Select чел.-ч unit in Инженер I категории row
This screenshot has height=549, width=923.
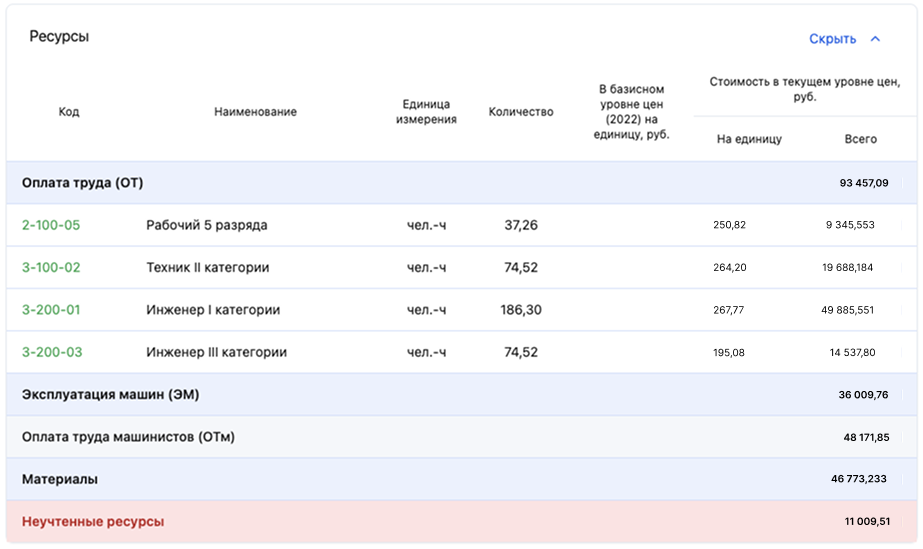click(426, 310)
